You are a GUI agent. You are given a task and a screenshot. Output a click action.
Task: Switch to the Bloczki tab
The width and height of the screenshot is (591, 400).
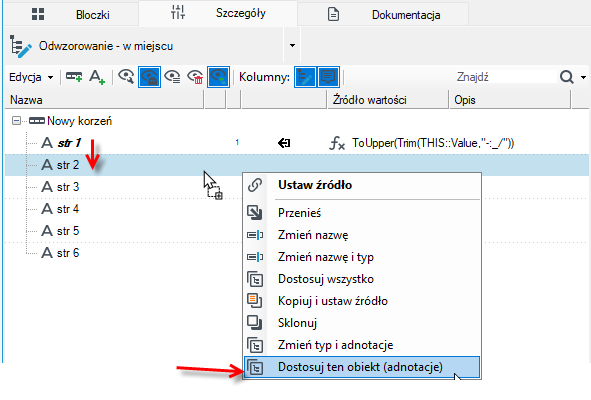tap(71, 15)
